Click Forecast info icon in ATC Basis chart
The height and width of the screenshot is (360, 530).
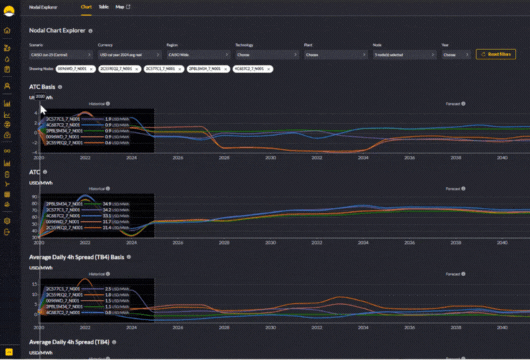[x=463, y=104]
